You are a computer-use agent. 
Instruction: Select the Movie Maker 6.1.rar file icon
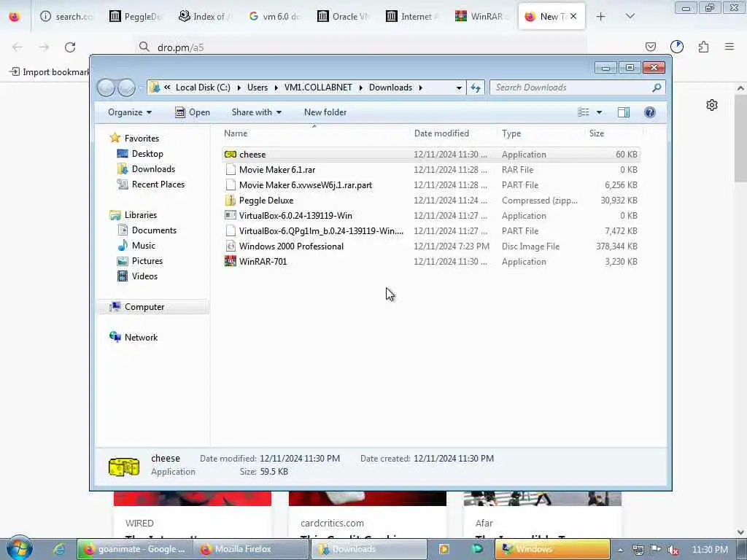230,169
